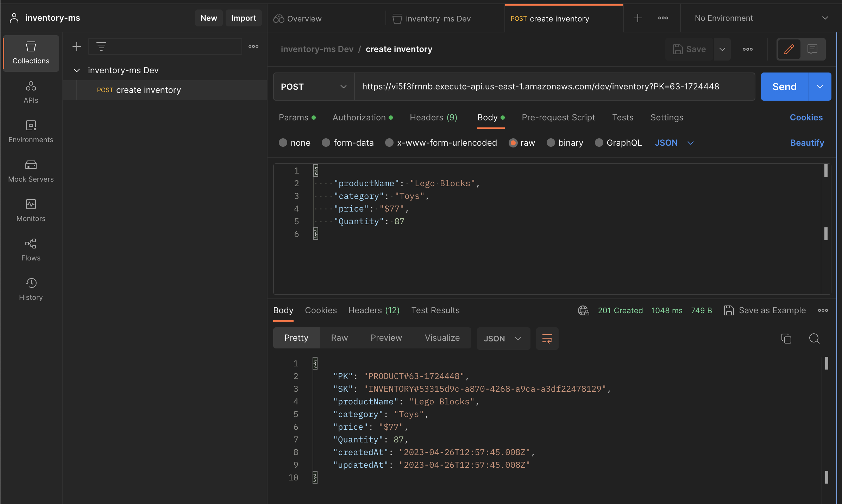The height and width of the screenshot is (504, 842).
Task: Switch to edit mode pencil icon
Action: click(x=789, y=49)
